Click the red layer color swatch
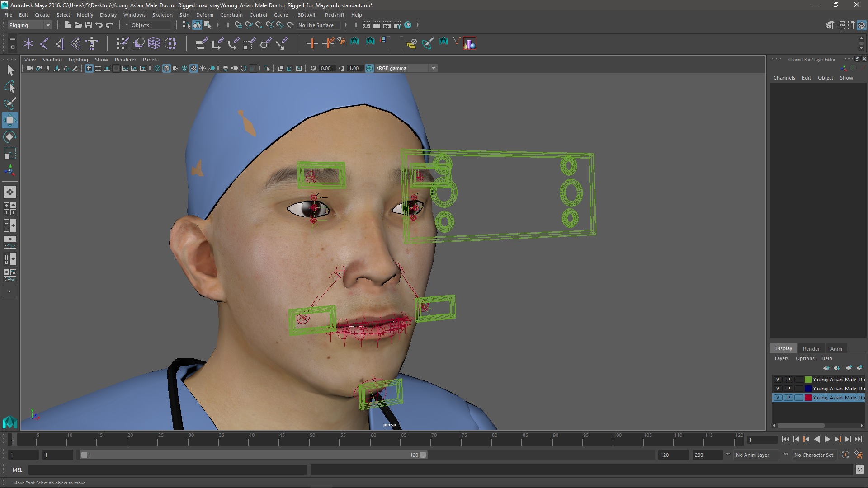Screen dimensions: 868x488 point(808,398)
